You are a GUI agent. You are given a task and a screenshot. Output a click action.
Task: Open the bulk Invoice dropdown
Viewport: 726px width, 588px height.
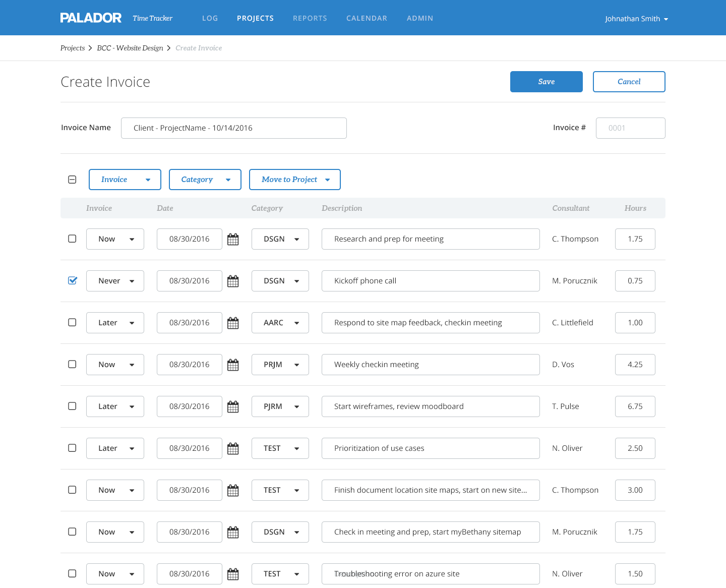point(125,180)
